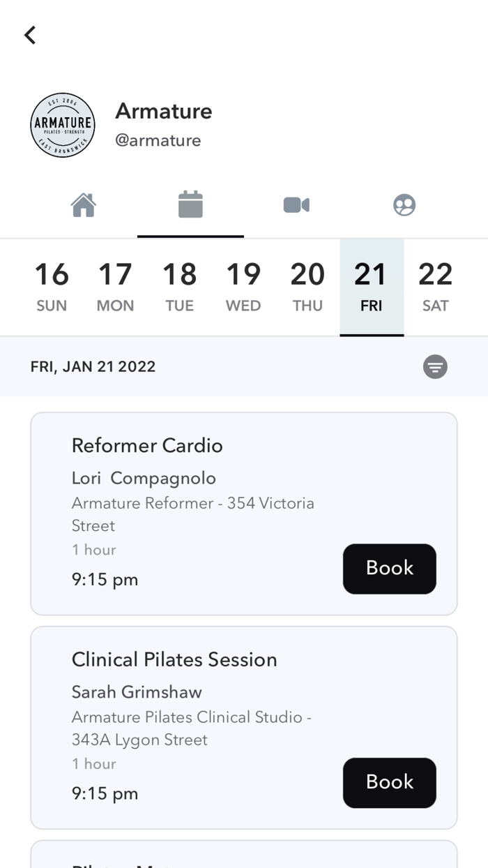This screenshot has height=868, width=488.
Task: Select Monday 17 in date strip
Action: [115, 287]
